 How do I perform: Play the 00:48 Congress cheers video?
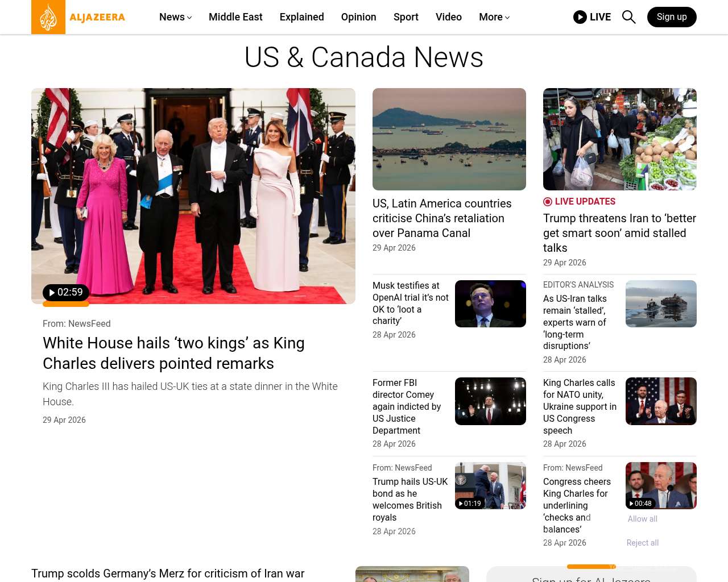click(x=640, y=504)
